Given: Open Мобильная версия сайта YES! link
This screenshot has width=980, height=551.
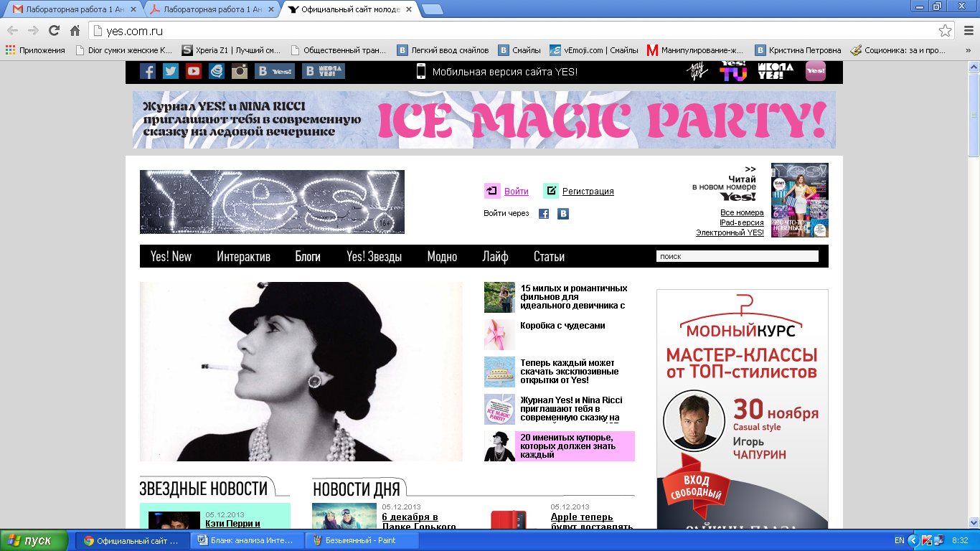Looking at the screenshot, I should tap(505, 72).
